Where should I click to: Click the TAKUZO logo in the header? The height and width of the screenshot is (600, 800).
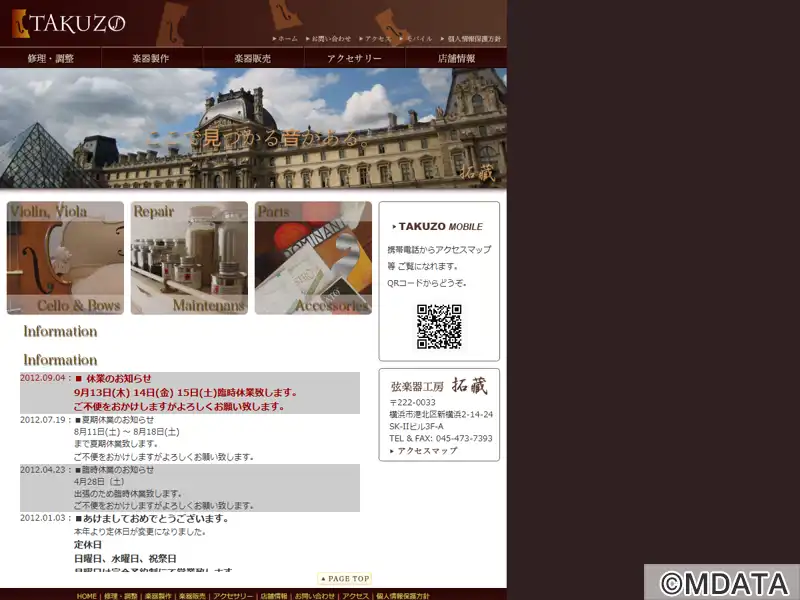click(x=68, y=23)
